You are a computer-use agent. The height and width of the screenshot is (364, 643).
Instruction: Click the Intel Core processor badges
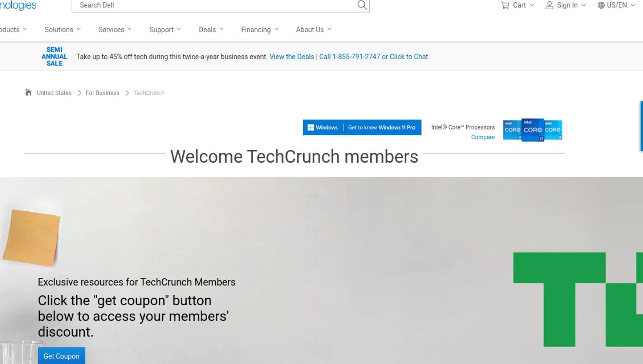tap(532, 130)
